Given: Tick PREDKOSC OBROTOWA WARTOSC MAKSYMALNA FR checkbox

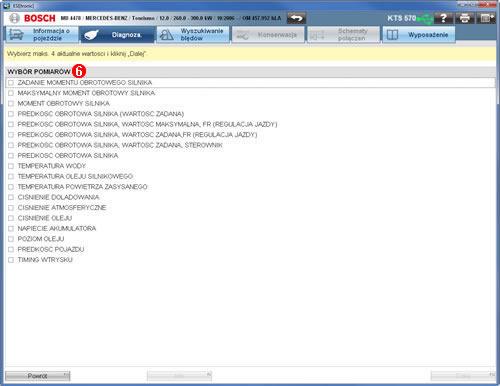Looking at the screenshot, I should [x=11, y=124].
